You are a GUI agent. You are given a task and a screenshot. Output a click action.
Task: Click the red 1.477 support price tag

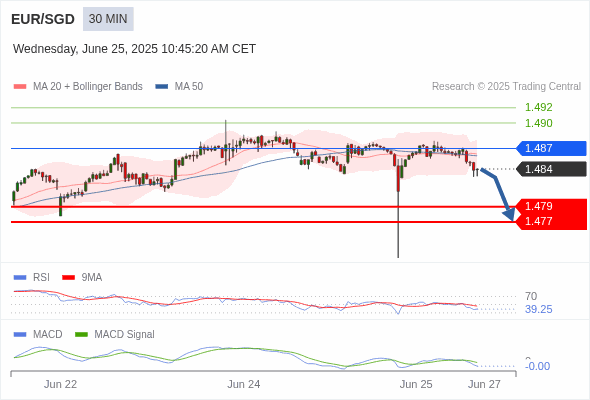[x=551, y=221]
